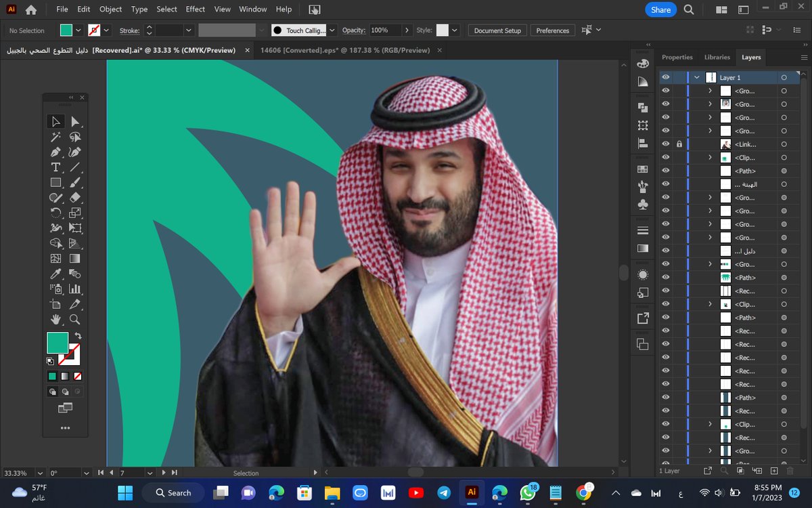
Task: Click the teal Fill swatch in toolbox
Action: pyautogui.click(x=57, y=343)
